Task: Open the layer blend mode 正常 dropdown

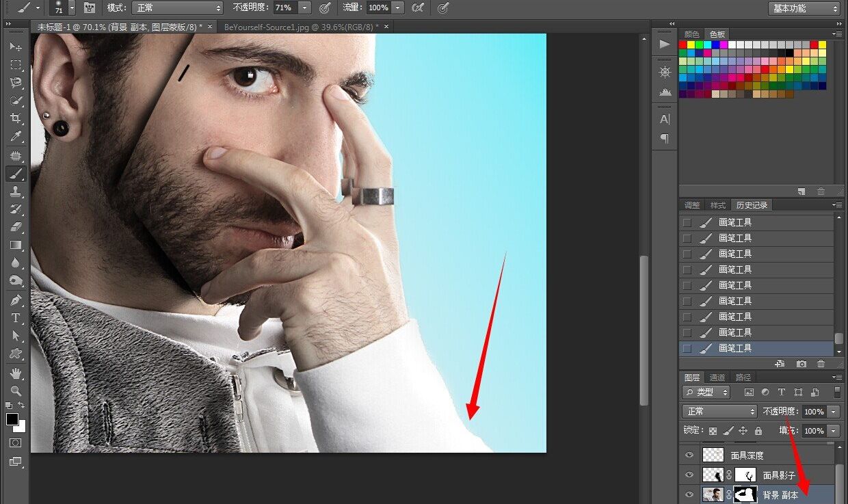Action: (x=719, y=412)
